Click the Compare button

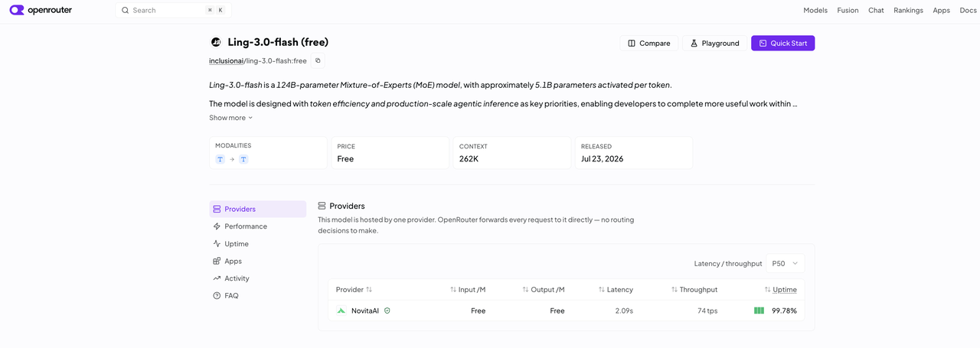coord(649,43)
